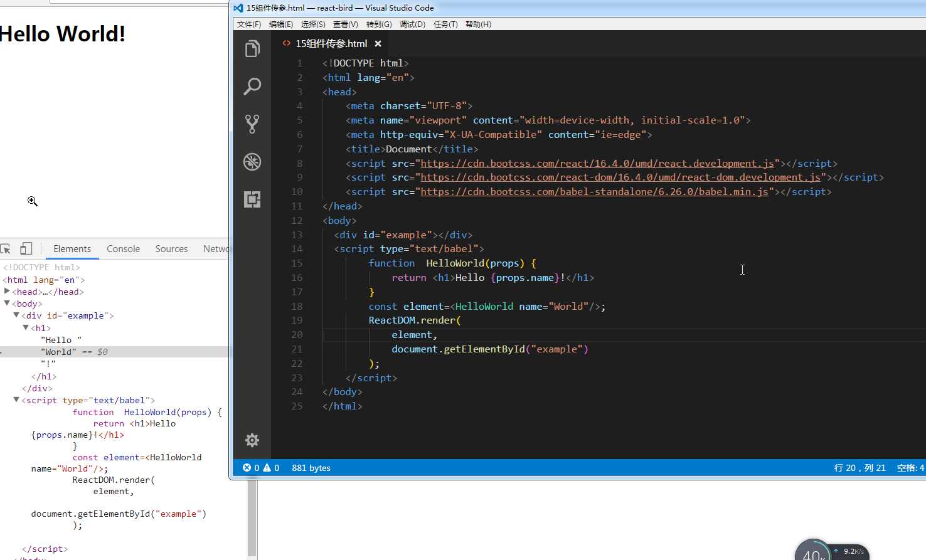Expand the head node in the DOM tree

coord(7,292)
